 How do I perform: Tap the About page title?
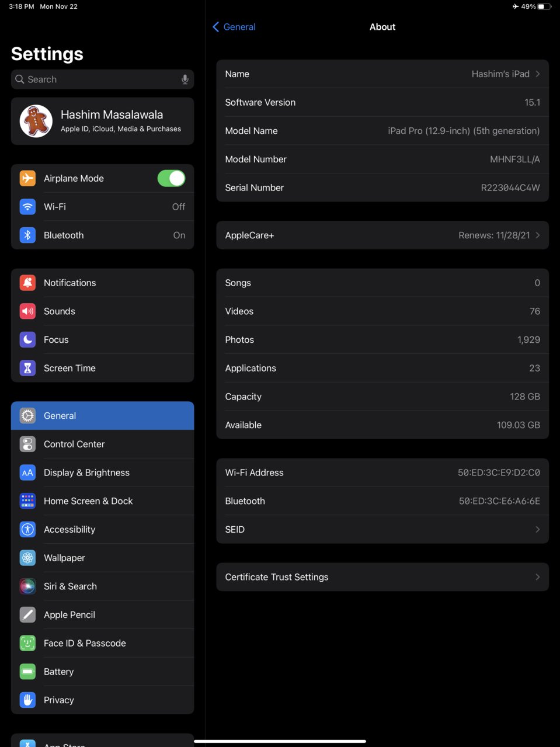(x=382, y=27)
